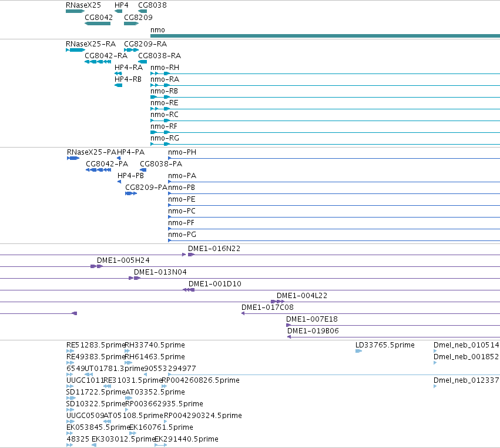Select the HP4-RA transcript label
The image size is (500, 448).
(128, 68)
